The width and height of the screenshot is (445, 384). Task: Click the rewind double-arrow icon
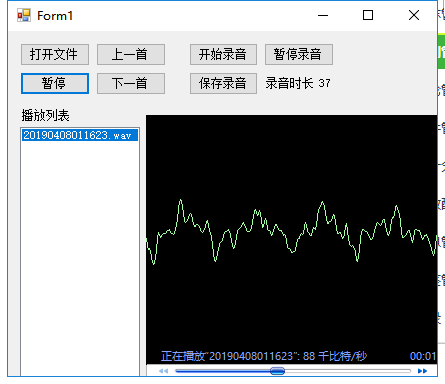point(163,371)
